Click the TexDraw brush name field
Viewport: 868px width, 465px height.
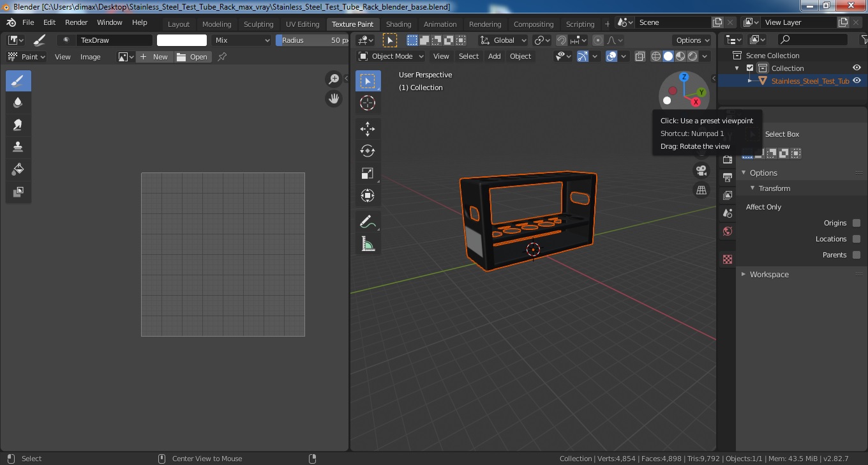[114, 40]
